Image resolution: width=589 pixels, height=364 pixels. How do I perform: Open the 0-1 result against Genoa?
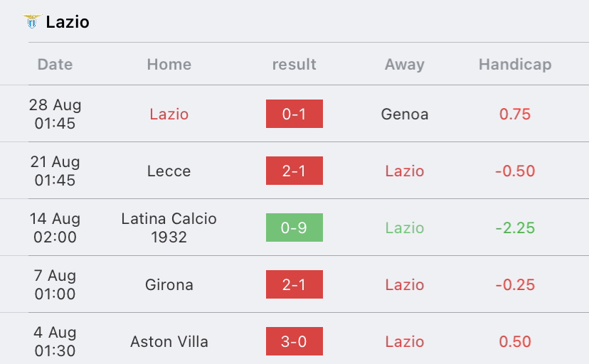[x=294, y=114]
